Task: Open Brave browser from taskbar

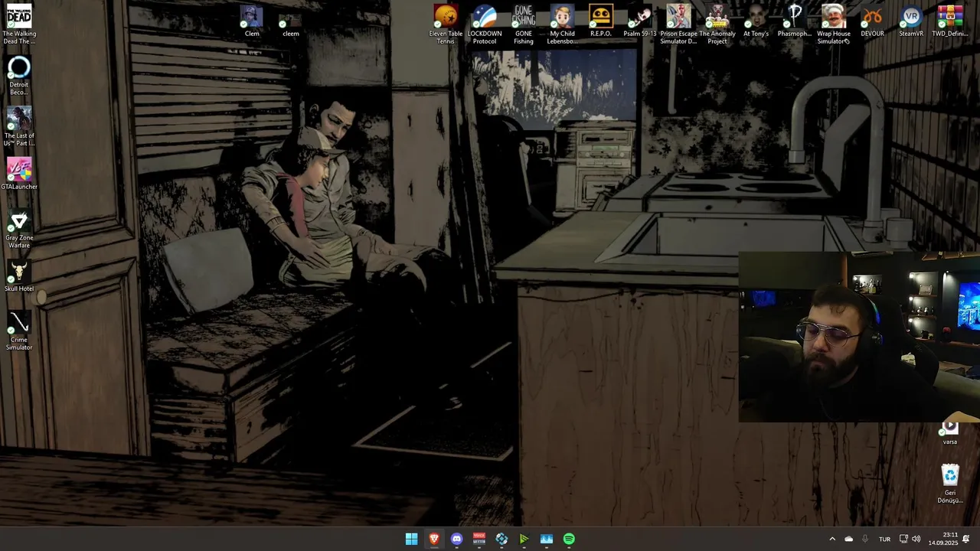Action: click(x=434, y=539)
